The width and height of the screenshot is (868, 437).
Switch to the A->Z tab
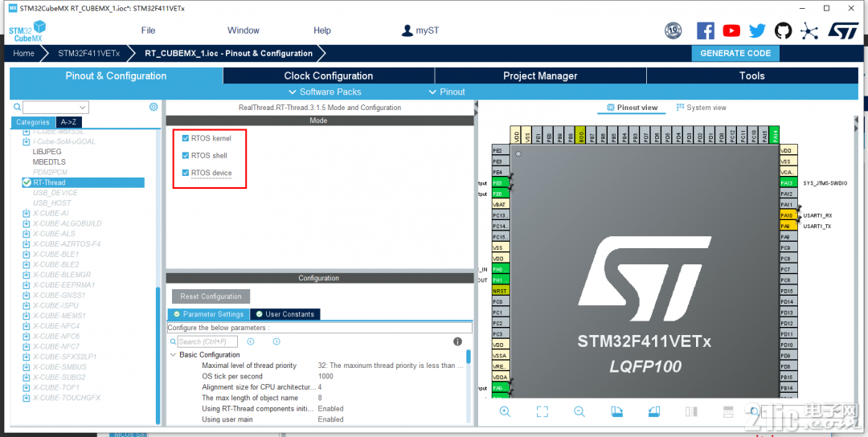click(69, 122)
